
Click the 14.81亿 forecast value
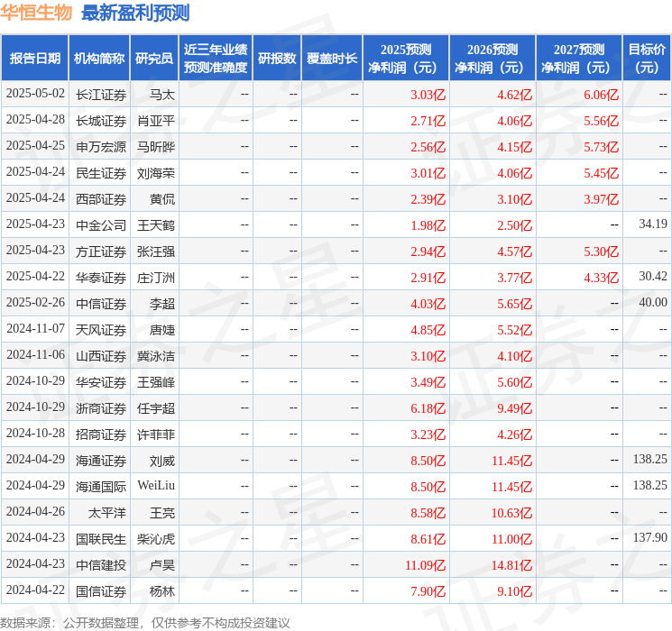pos(511,565)
